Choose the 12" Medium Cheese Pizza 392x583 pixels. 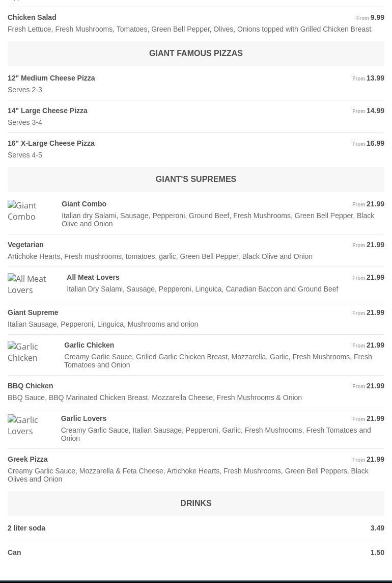tap(51, 78)
